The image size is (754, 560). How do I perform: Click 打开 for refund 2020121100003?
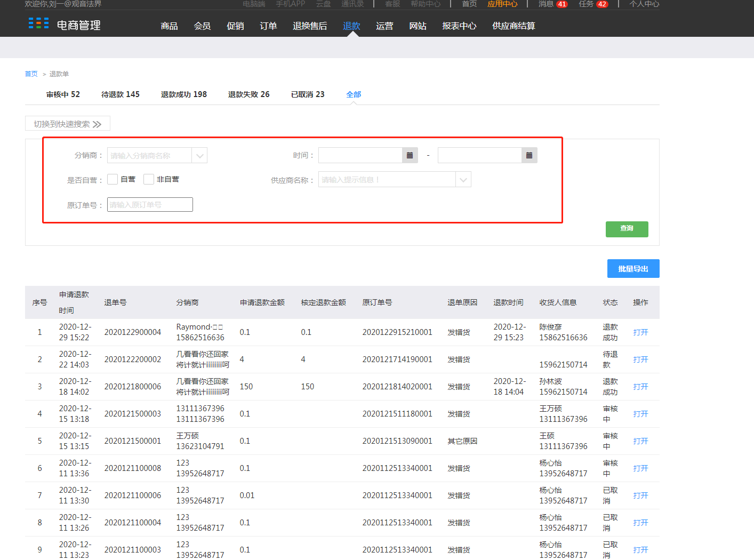640,550
